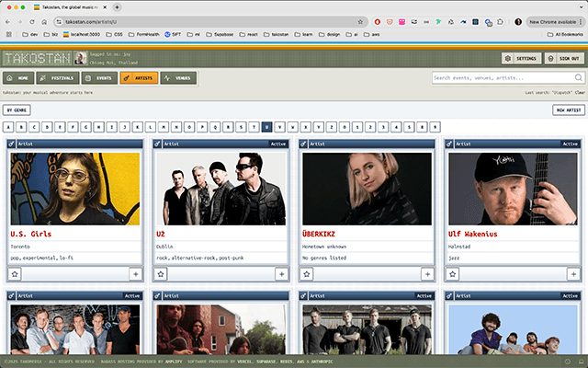Filter artists by letter Z

(332, 127)
